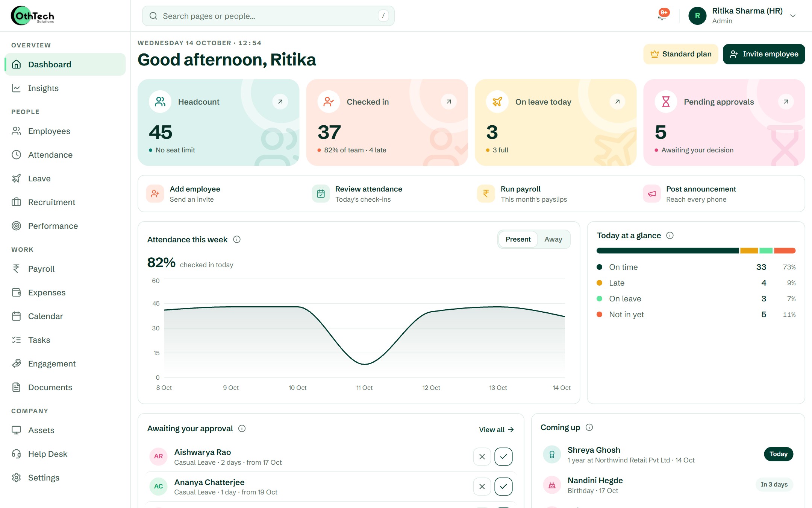Screen dimensions: 812x508
Task: Click the Pending approvals hourglass icon
Action: (666, 102)
